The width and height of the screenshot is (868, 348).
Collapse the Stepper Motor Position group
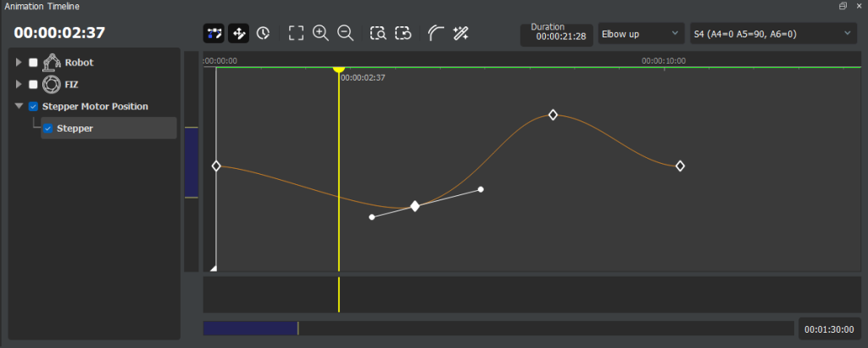click(x=19, y=106)
